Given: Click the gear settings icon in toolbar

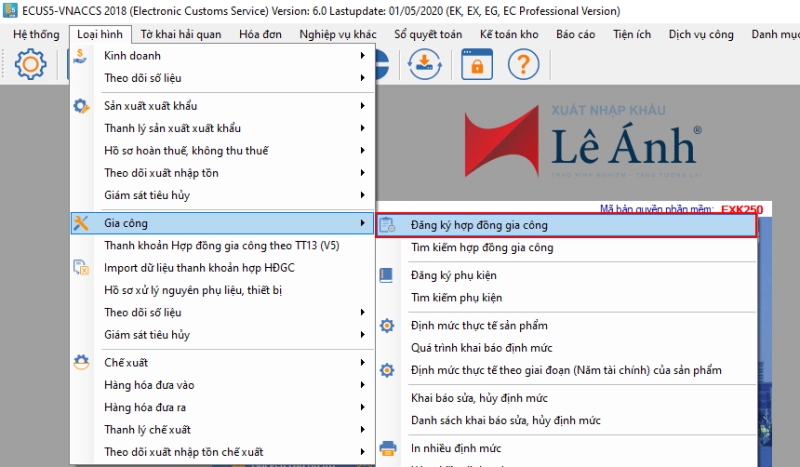Looking at the screenshot, I should click(30, 64).
